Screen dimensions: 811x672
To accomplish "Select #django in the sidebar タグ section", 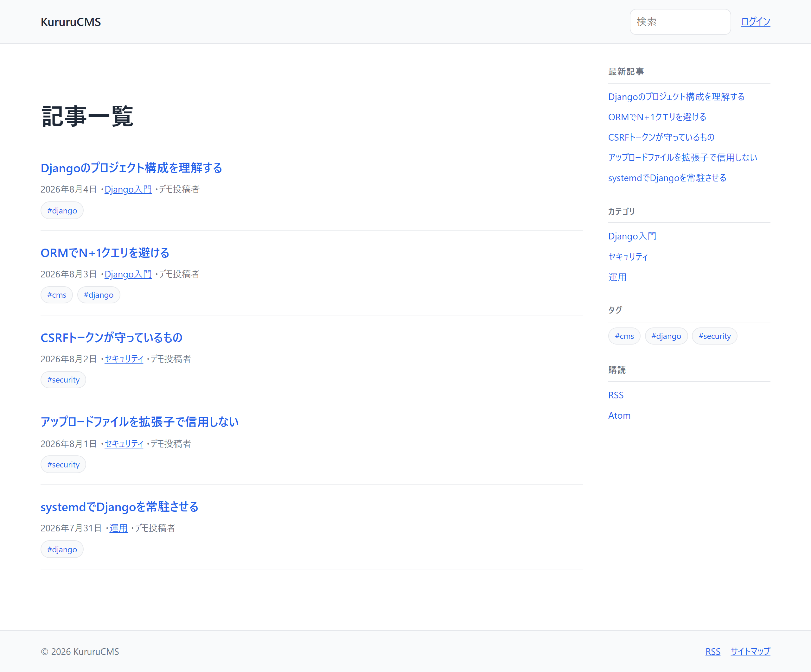I will pyautogui.click(x=666, y=336).
